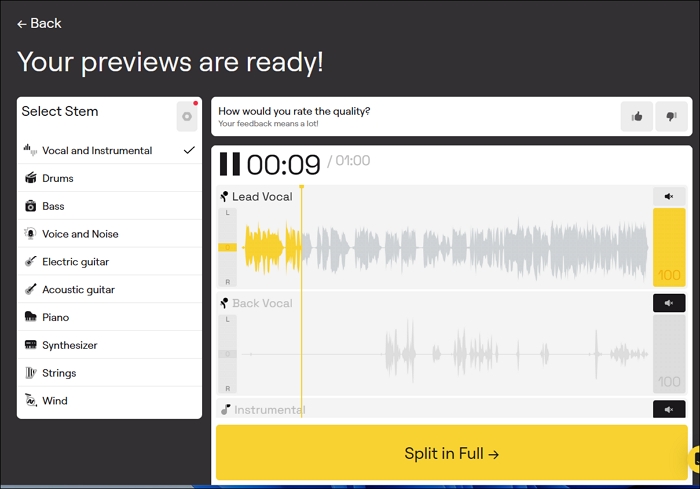This screenshot has width=700, height=489.
Task: Go back using the Back link
Action: (39, 23)
